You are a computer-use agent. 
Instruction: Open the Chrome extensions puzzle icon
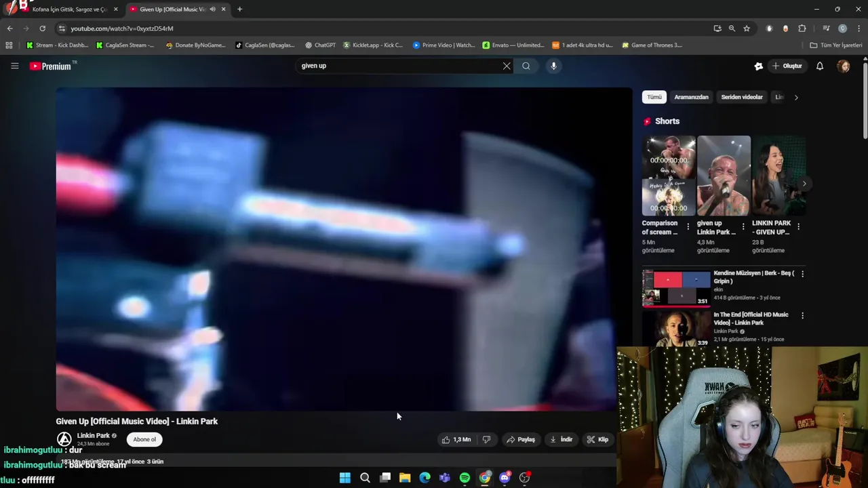802,28
